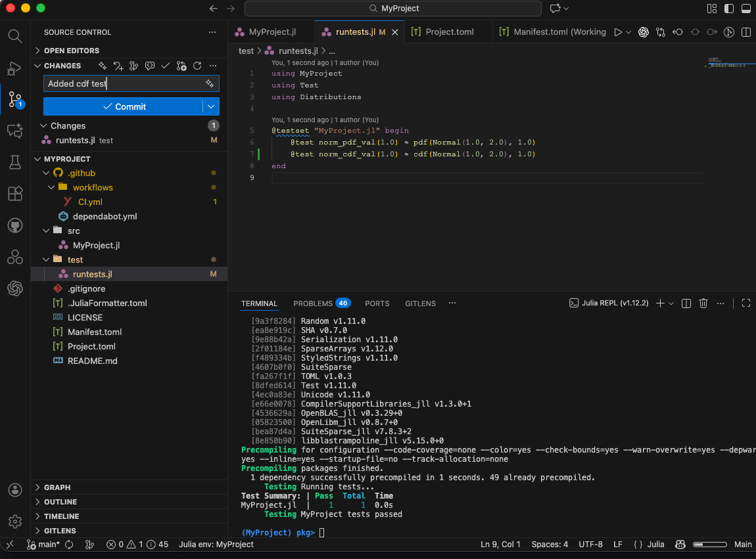Expand the OPEN EDITORS section
Image resolution: width=756 pixels, height=559 pixels.
click(x=71, y=51)
